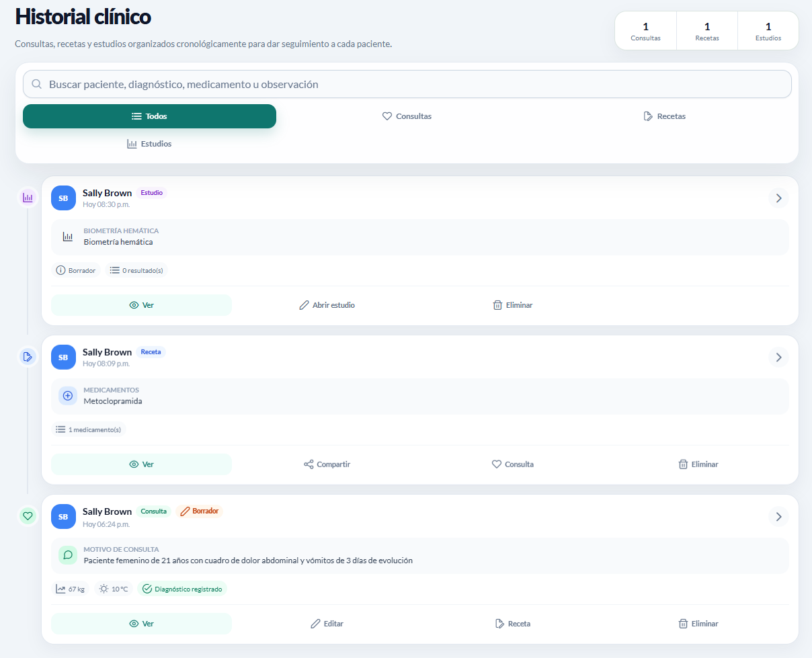Screen dimensions: 812x658
Task: Click the Recetas counter at top
Action: [707, 31]
